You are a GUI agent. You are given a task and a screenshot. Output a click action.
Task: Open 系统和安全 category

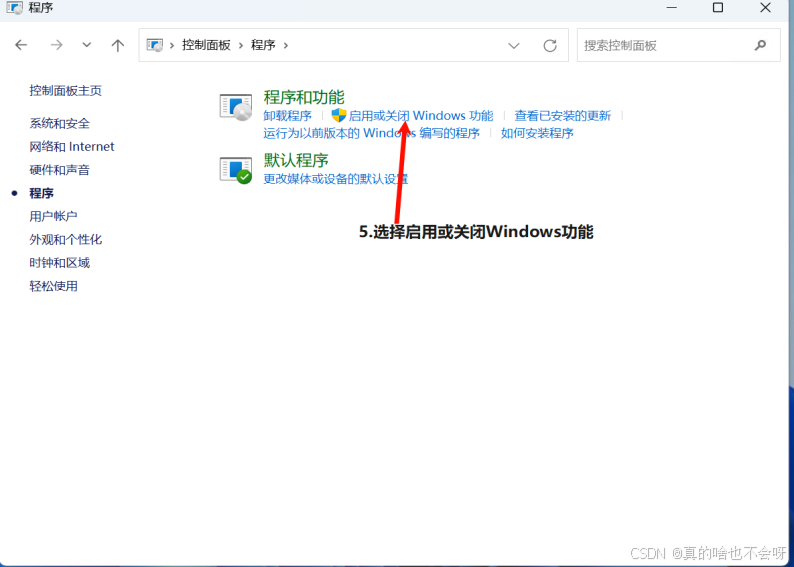(59, 123)
